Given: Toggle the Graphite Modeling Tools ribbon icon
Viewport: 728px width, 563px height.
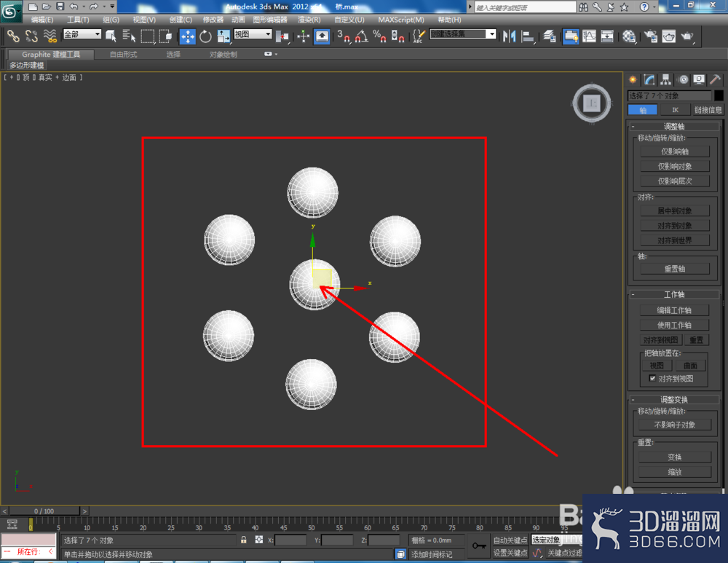Looking at the screenshot, I should [571, 36].
